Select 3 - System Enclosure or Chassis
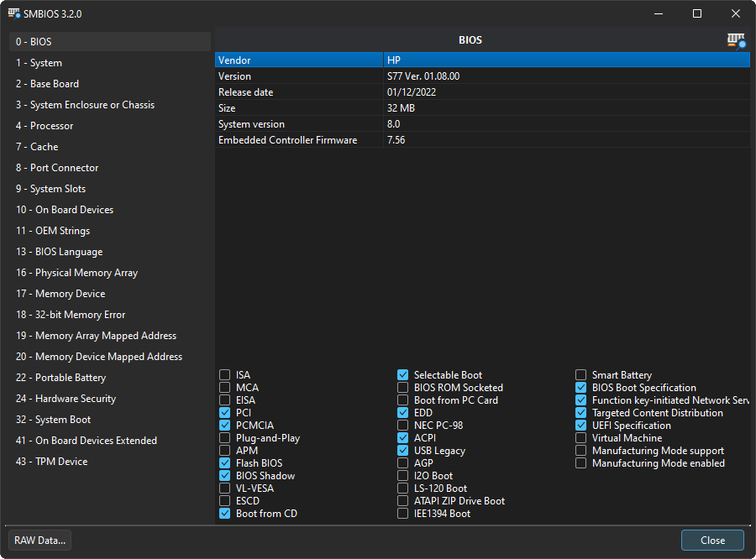The image size is (756, 559). [110, 105]
